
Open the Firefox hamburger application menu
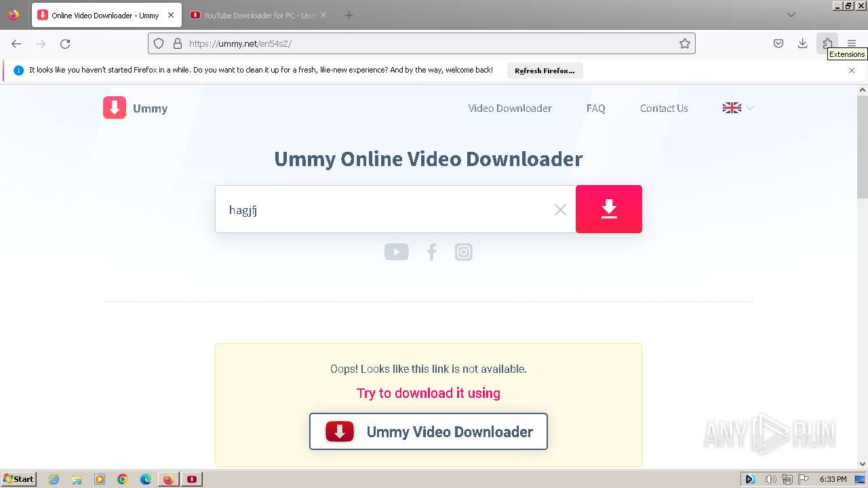pyautogui.click(x=852, y=43)
